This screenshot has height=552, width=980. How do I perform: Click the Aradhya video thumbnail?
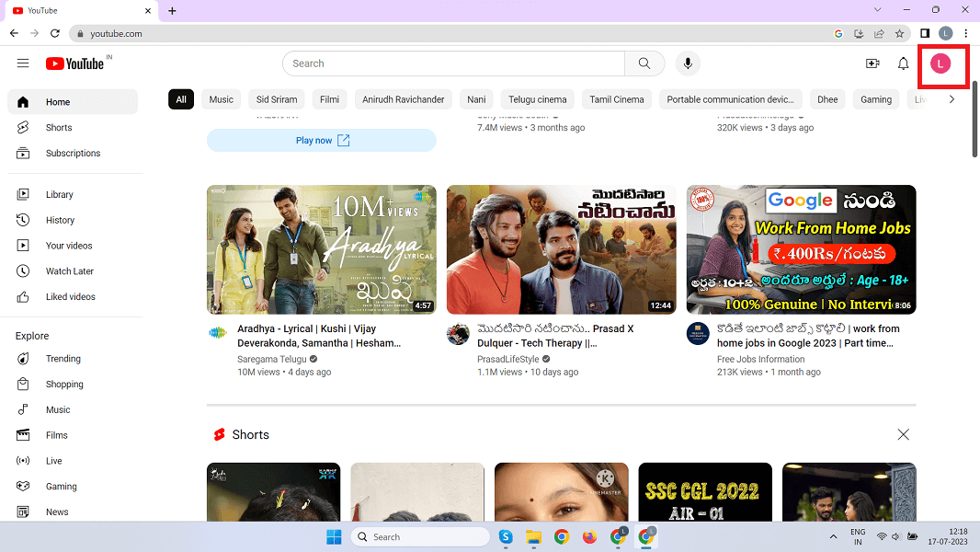click(x=321, y=249)
